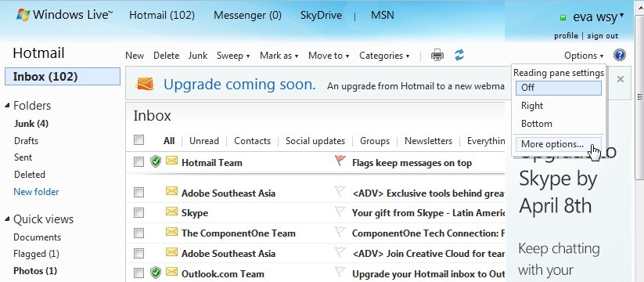Select More options in the Options menu
Screen dimensions: 644x282
pyautogui.click(x=559, y=144)
